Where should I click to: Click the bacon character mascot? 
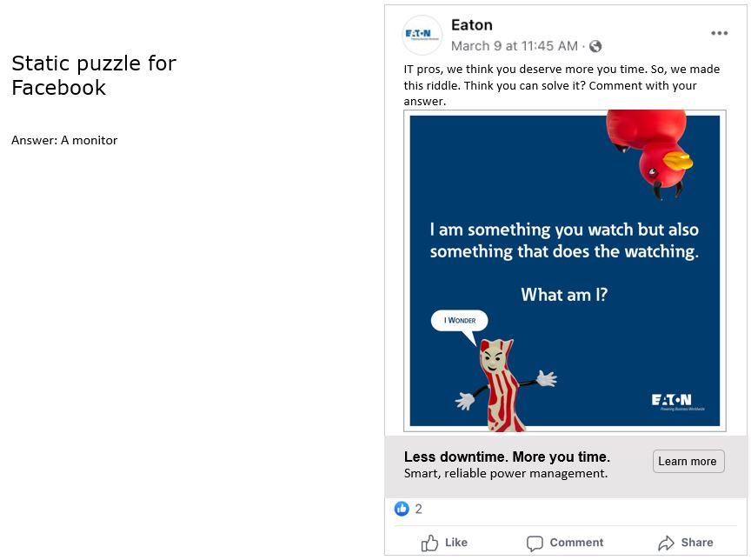pyautogui.click(x=501, y=384)
